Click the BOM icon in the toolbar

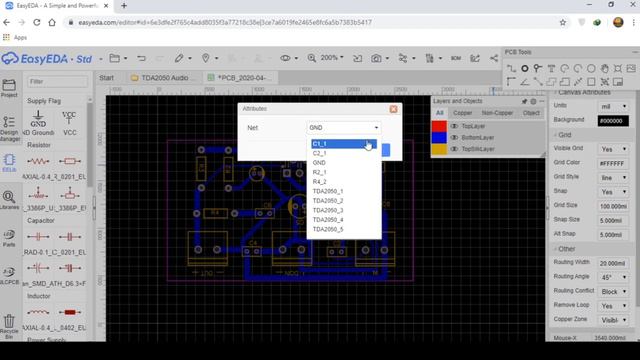pyautogui.click(x=456, y=58)
